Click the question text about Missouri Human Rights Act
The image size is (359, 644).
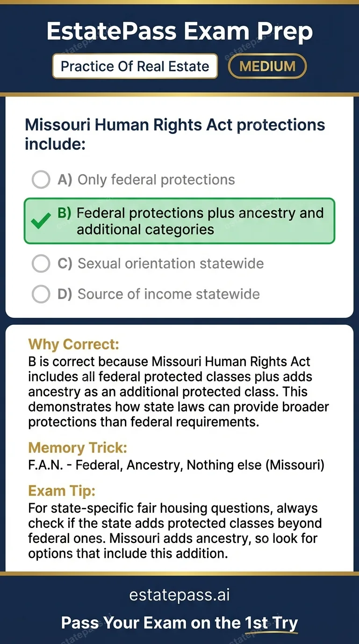[x=175, y=134]
